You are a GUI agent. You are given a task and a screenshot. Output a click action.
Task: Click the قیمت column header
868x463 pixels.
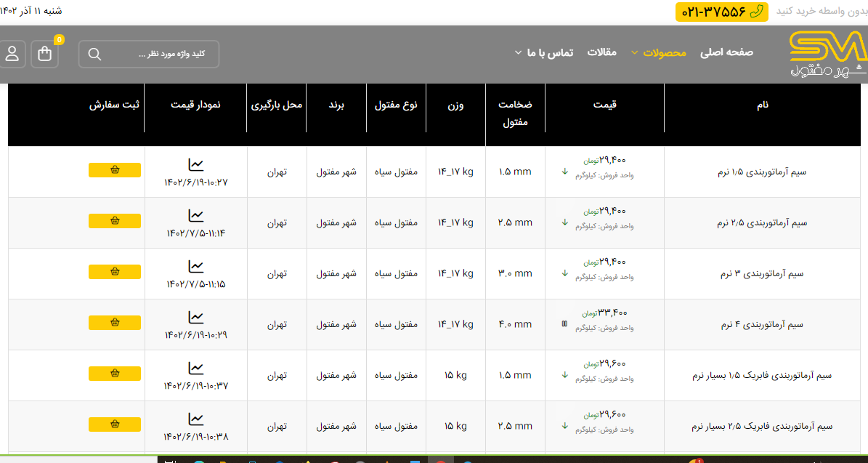click(x=604, y=105)
